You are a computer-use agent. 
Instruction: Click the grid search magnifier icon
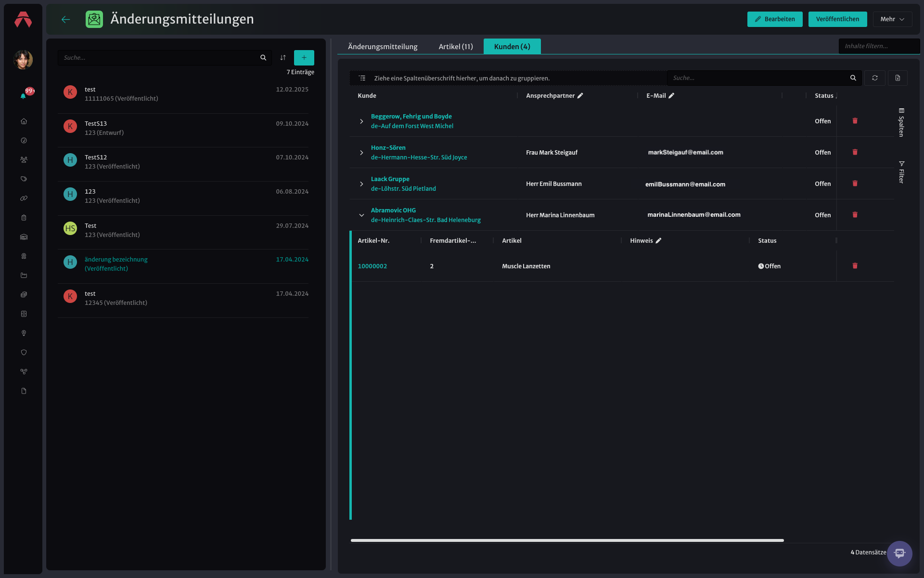[x=853, y=78]
